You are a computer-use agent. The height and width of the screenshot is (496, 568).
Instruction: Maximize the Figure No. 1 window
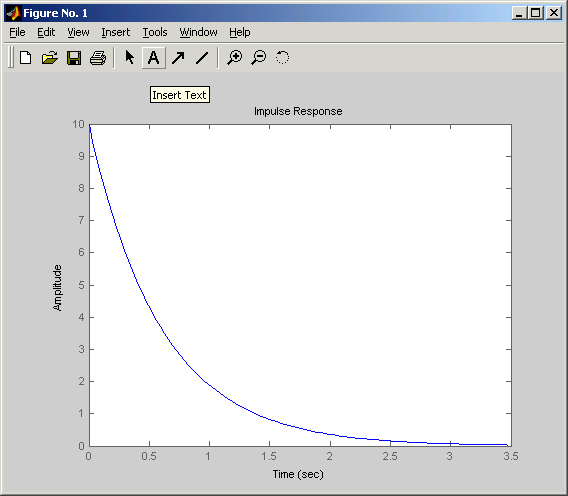click(x=535, y=13)
